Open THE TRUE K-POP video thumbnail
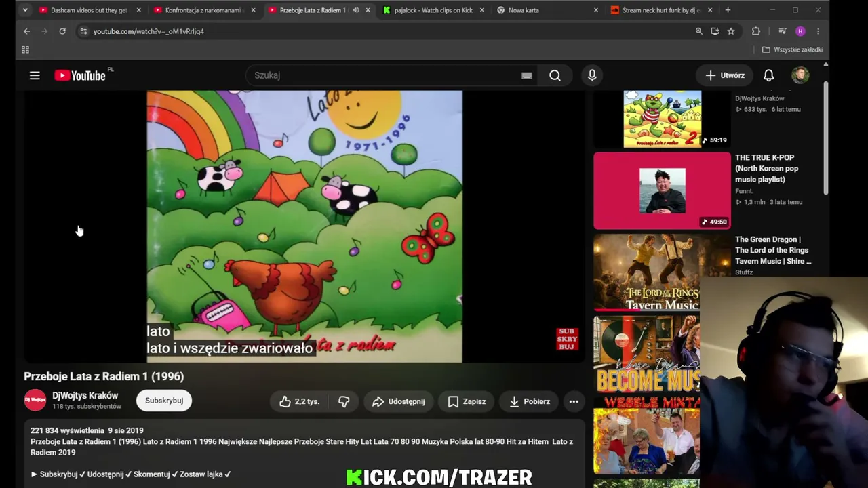 point(663,191)
